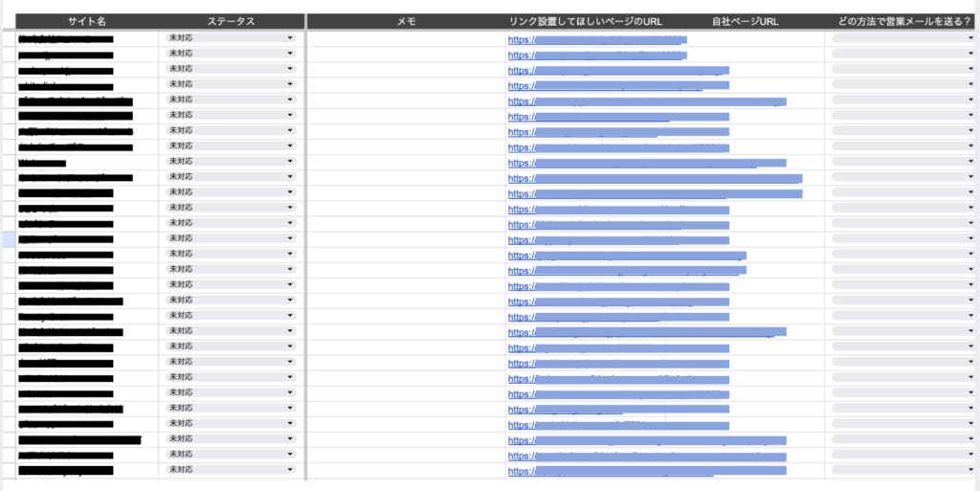Select the メモ cell in the second row

pyautogui.click(x=406, y=54)
